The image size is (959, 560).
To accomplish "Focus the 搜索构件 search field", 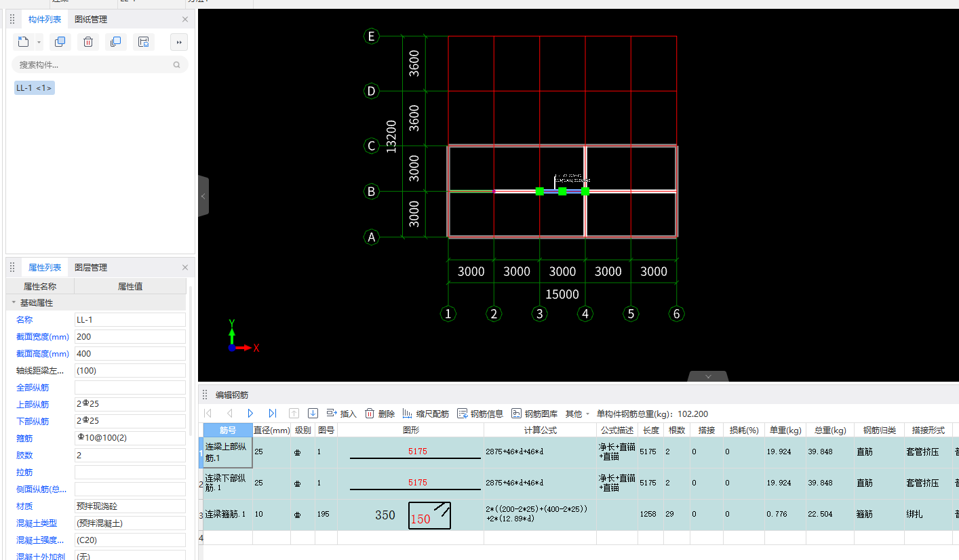I will coord(100,65).
